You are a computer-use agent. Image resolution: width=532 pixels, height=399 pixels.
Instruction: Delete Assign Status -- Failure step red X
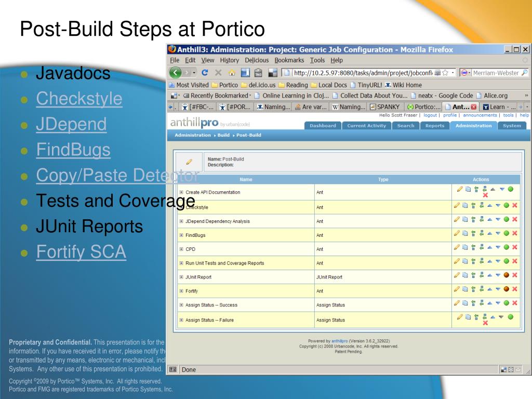pos(485,323)
